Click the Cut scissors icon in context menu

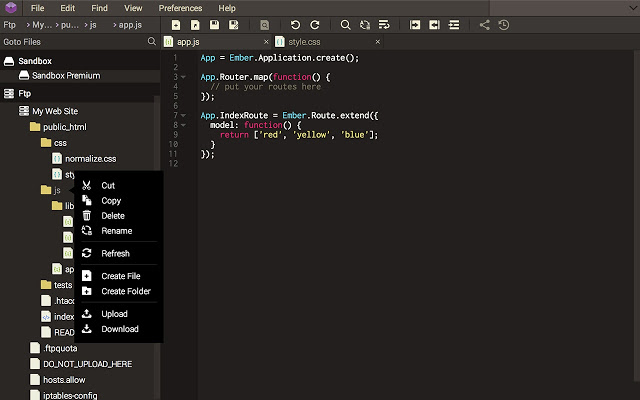(x=87, y=185)
